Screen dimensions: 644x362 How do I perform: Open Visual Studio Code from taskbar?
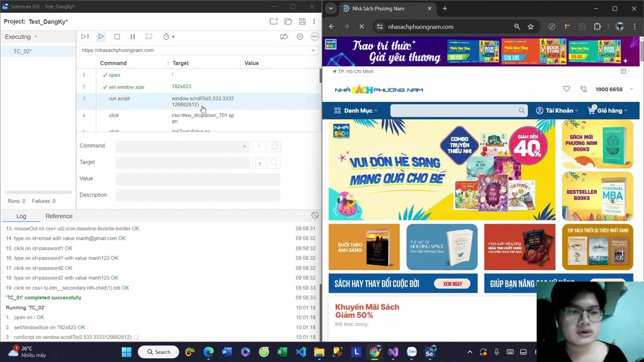[x=301, y=352]
